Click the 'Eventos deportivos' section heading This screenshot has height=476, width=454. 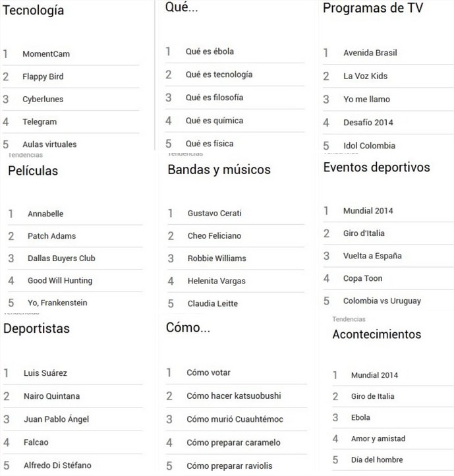[376, 167]
